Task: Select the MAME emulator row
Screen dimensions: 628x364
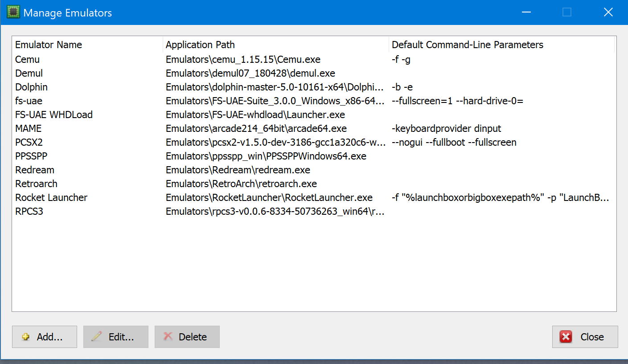Action: click(x=314, y=128)
